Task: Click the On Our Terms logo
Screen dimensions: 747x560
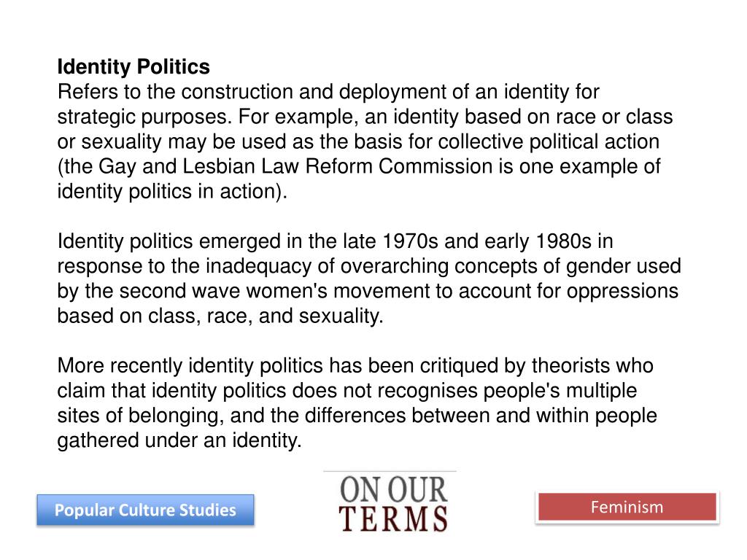Action: (392, 503)
